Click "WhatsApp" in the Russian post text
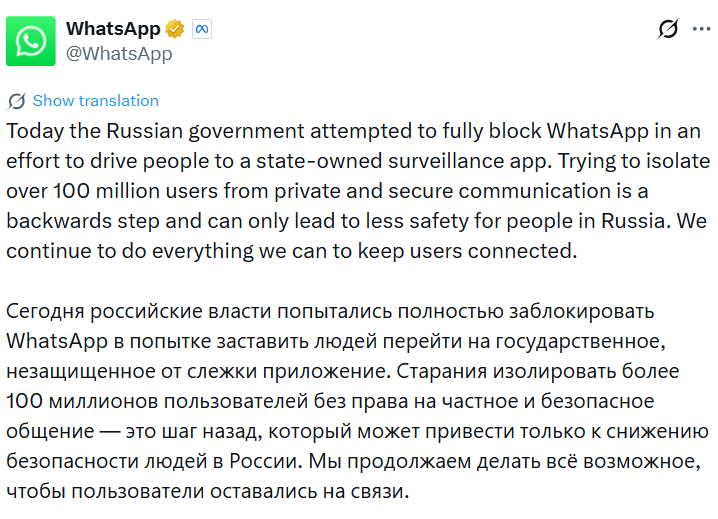Image resolution: width=718 pixels, height=519 pixels. [x=54, y=341]
